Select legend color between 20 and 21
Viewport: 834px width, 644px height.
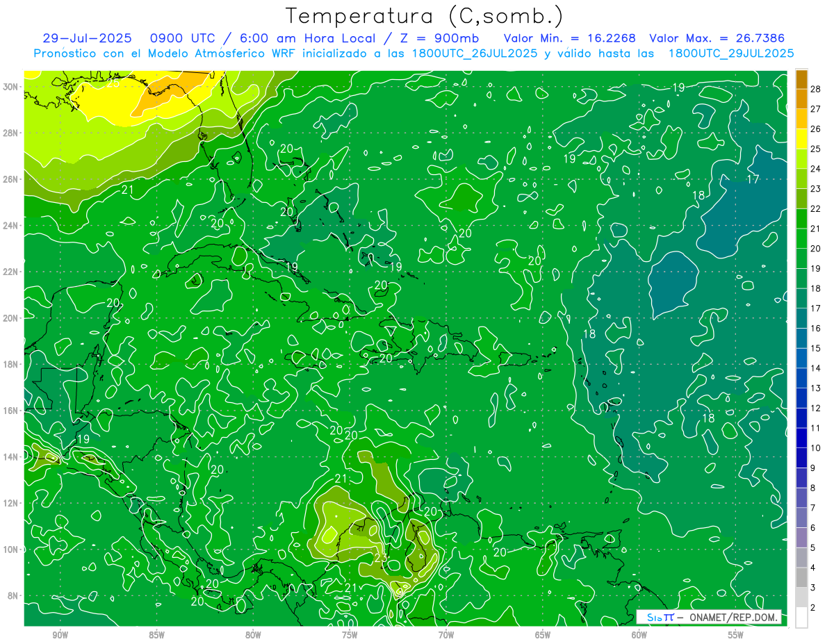[x=801, y=239]
